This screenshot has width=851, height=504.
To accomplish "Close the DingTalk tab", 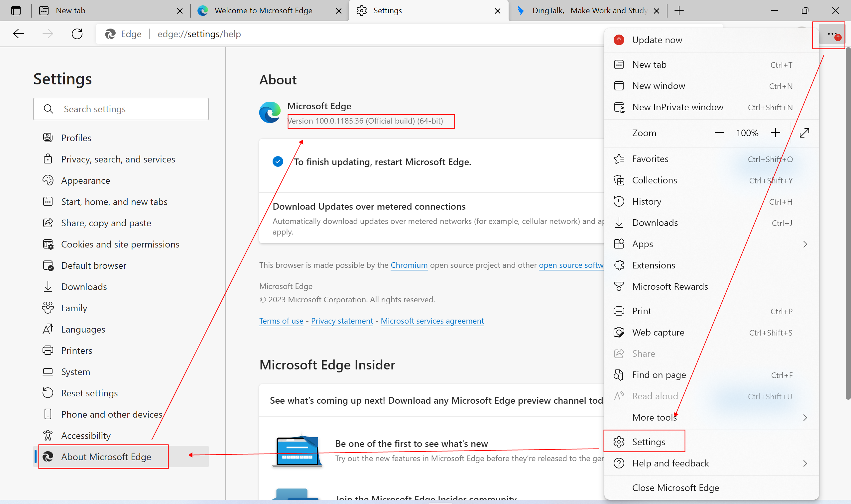I will [x=656, y=11].
